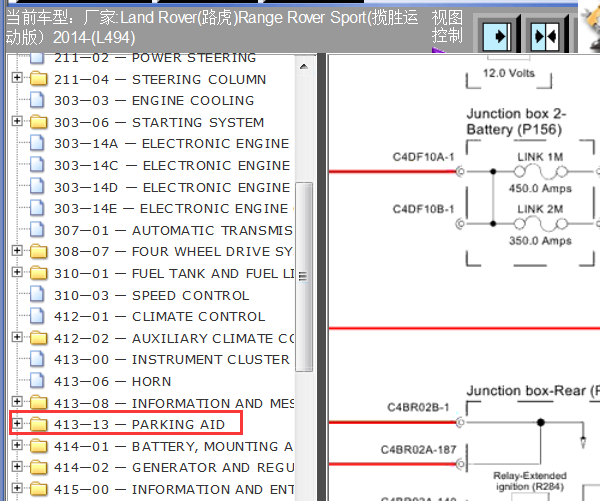Click the C4DF10A-1 connector label
This screenshot has width=600, height=501.
(x=423, y=157)
